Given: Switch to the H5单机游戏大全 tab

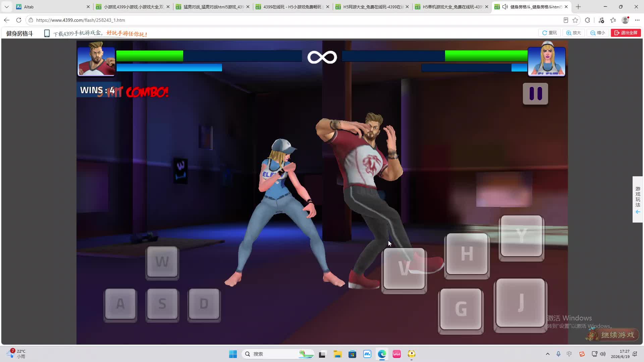Looking at the screenshot, I should 452,7.
